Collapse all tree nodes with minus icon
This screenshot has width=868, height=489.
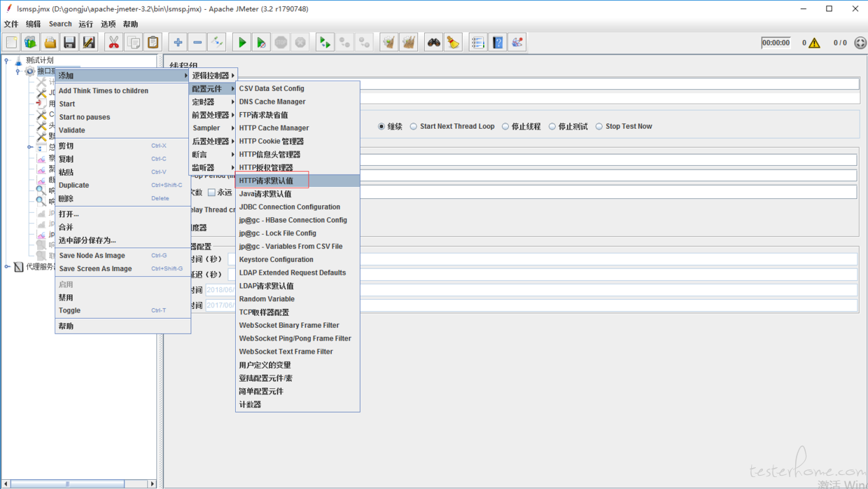coord(197,43)
